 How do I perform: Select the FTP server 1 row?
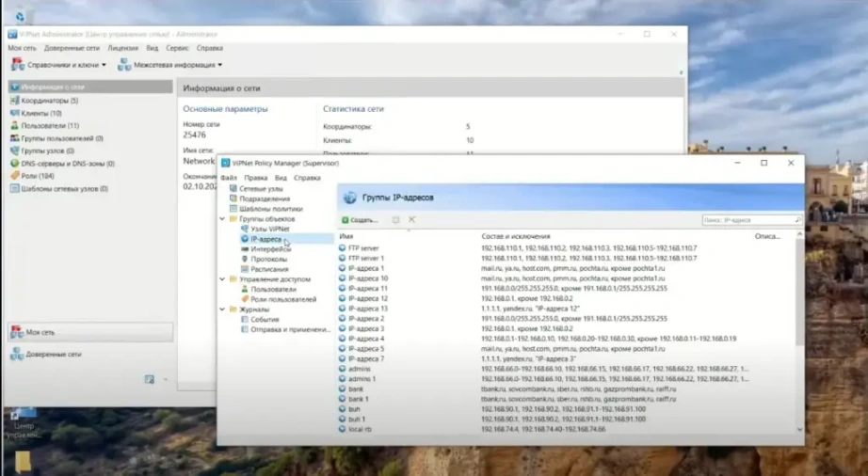(x=568, y=258)
